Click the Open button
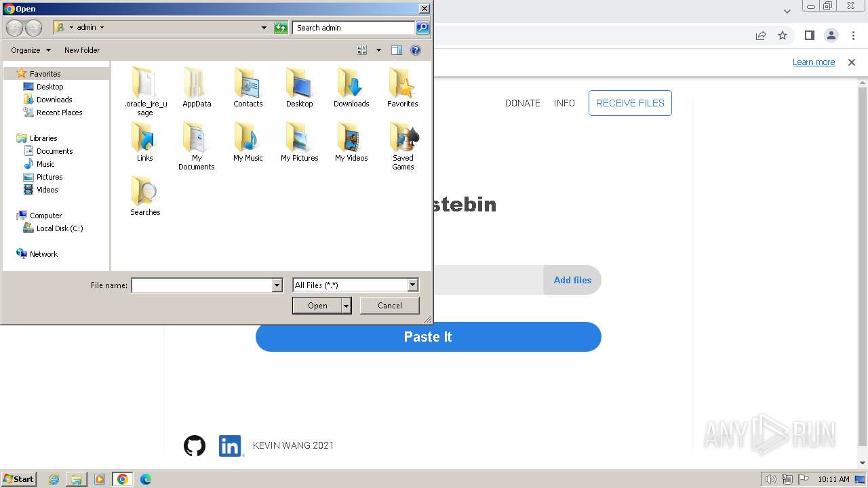This screenshot has height=488, width=868. [x=317, y=306]
